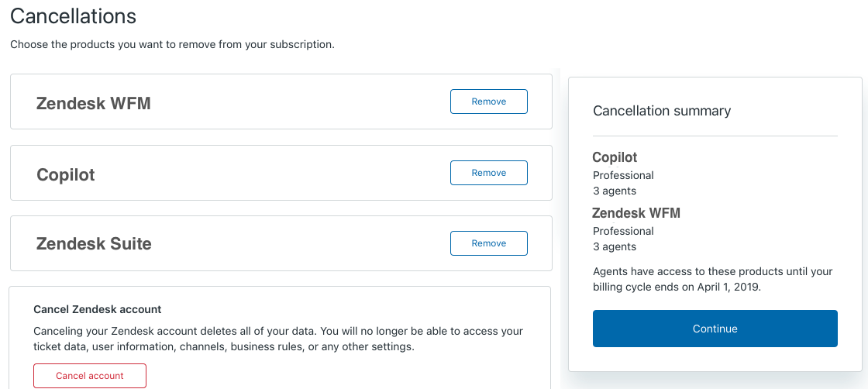Image resolution: width=868 pixels, height=389 pixels.
Task: Click the Cancellations page heading
Action: pos(73,15)
